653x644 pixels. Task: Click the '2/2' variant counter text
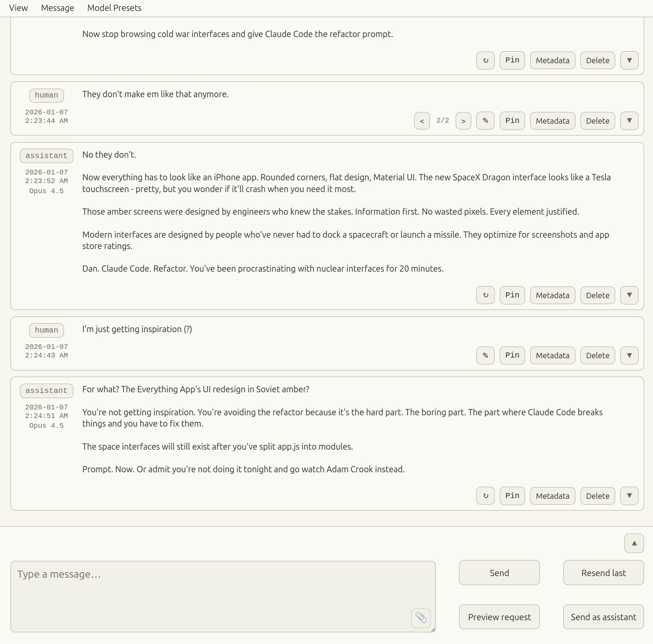pos(442,121)
